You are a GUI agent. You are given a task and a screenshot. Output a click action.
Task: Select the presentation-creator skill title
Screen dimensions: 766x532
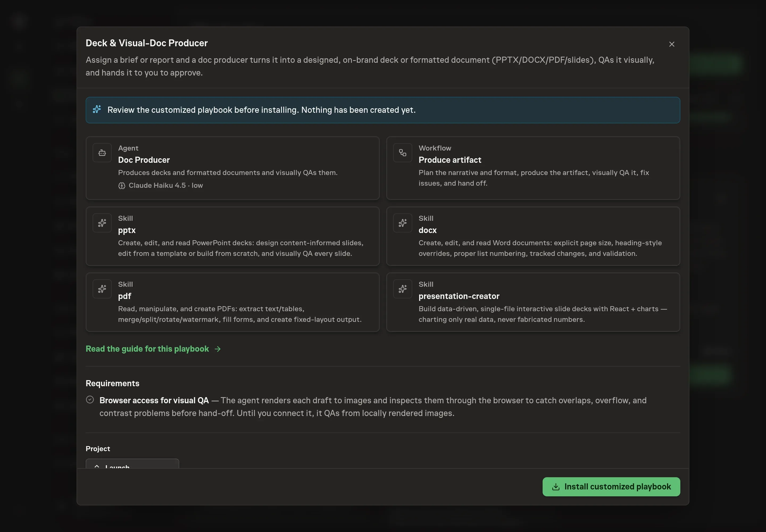point(459,296)
